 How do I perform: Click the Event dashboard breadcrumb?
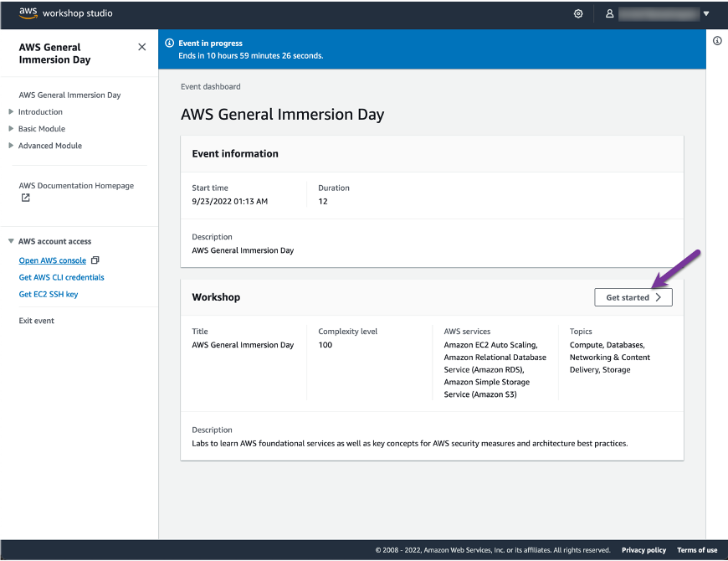coord(211,86)
